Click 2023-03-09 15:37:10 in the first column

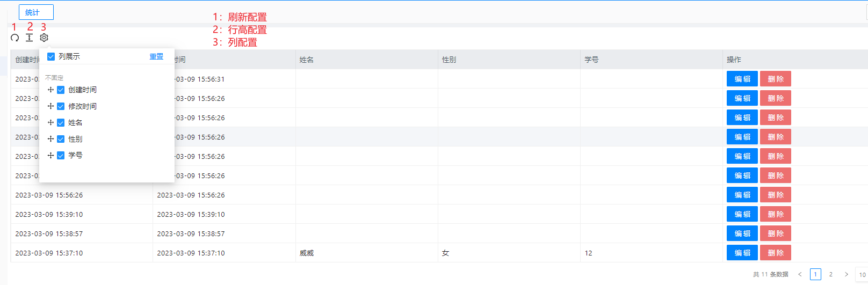[x=49, y=253]
